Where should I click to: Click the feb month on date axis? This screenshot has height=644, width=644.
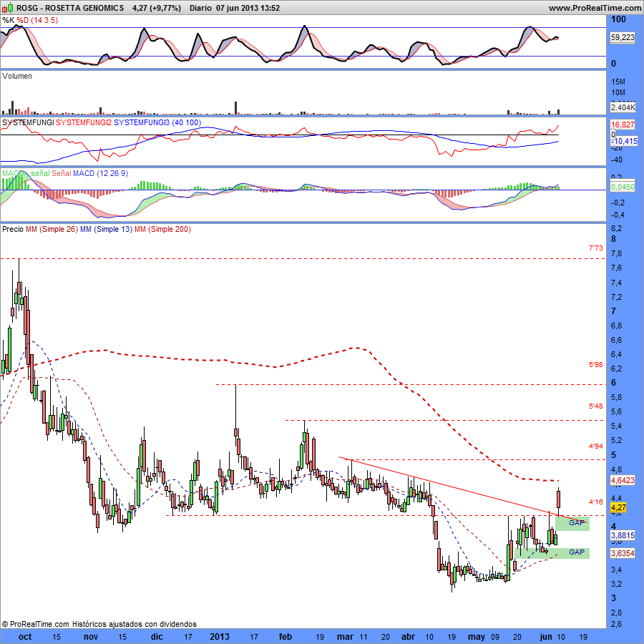click(x=286, y=637)
